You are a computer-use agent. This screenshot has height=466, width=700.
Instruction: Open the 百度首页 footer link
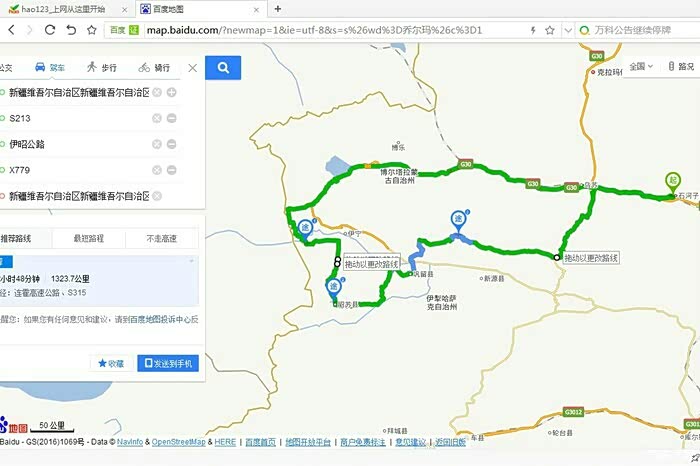[260, 442]
